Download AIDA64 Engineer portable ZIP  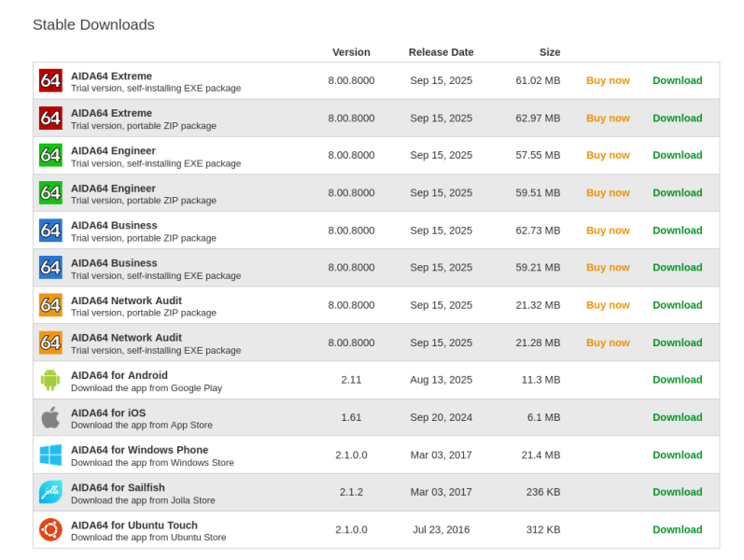(677, 192)
